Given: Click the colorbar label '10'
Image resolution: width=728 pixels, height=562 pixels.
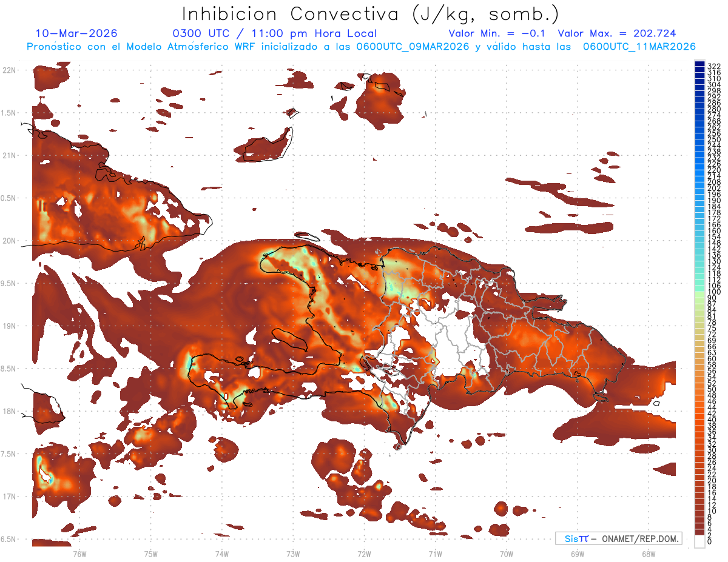Looking at the screenshot, I should click(712, 511).
